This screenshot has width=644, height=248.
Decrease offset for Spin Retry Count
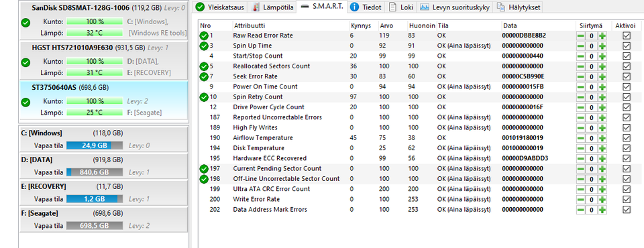click(581, 97)
